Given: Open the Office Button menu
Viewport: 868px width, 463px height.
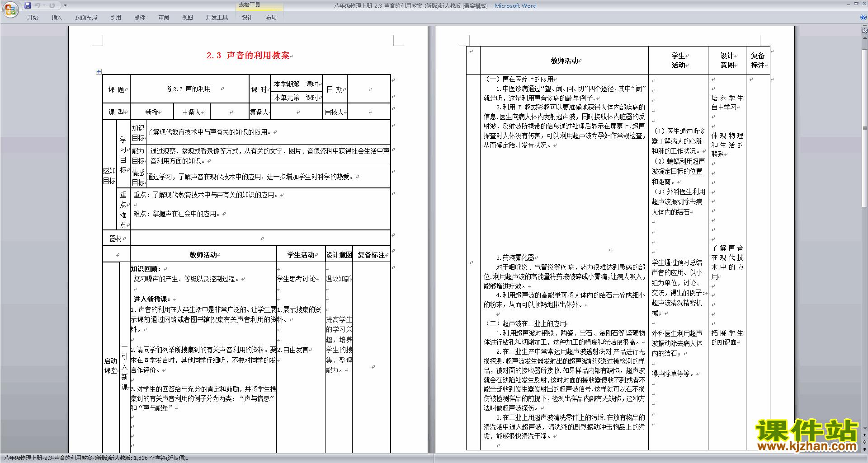Looking at the screenshot, I should 10,9.
